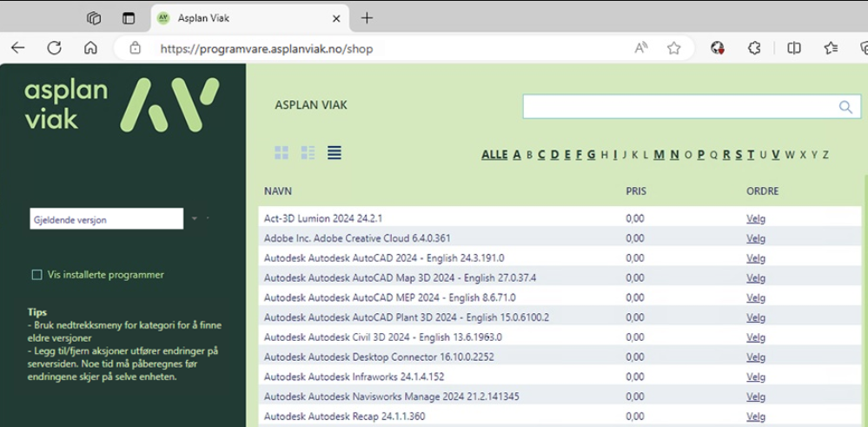Screen dimensions: 868x427
Task: Open the browser extensions puzzle icon
Action: [x=754, y=48]
